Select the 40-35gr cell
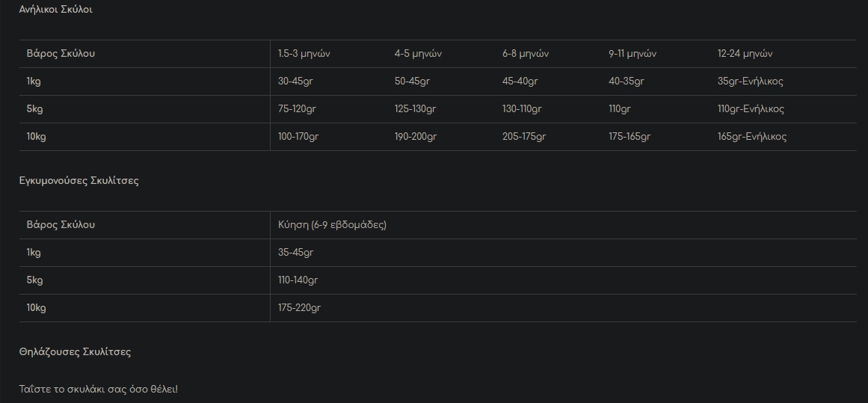868x403 pixels. click(626, 81)
